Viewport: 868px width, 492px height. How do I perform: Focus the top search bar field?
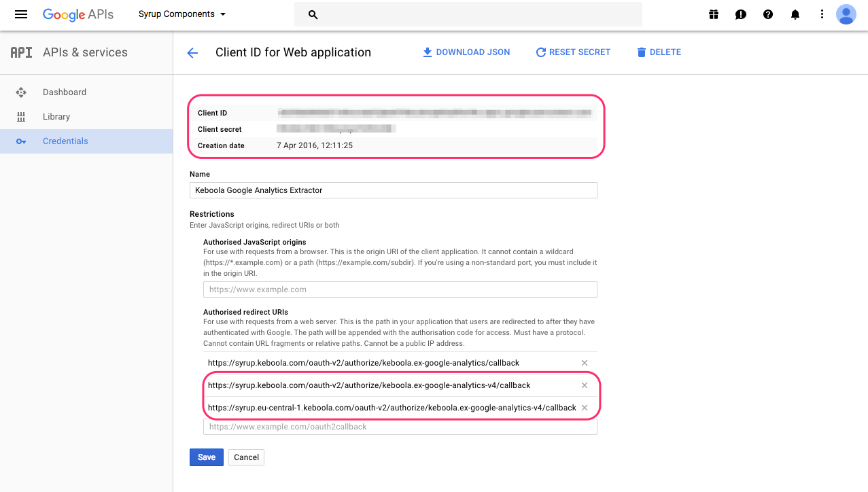click(468, 14)
